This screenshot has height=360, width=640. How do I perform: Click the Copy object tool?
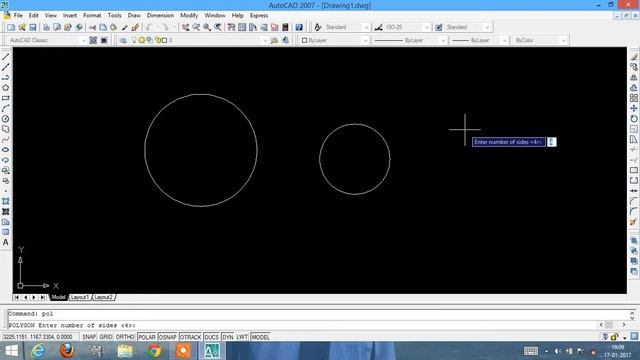pyautogui.click(x=633, y=67)
